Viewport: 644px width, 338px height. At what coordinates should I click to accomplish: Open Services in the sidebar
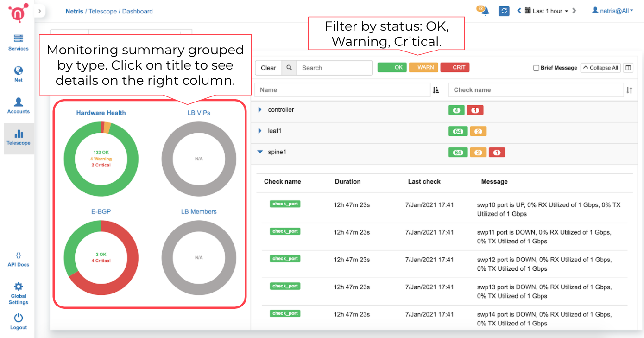coord(18,42)
